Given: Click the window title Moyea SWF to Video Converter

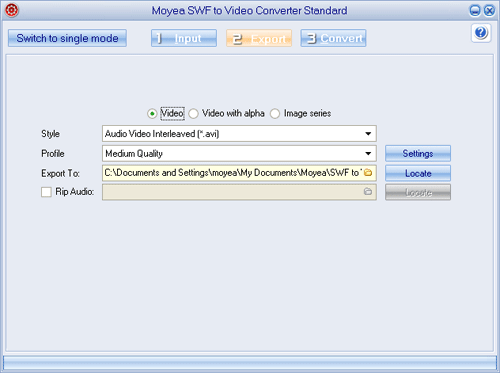Looking at the screenshot, I should point(249,10).
